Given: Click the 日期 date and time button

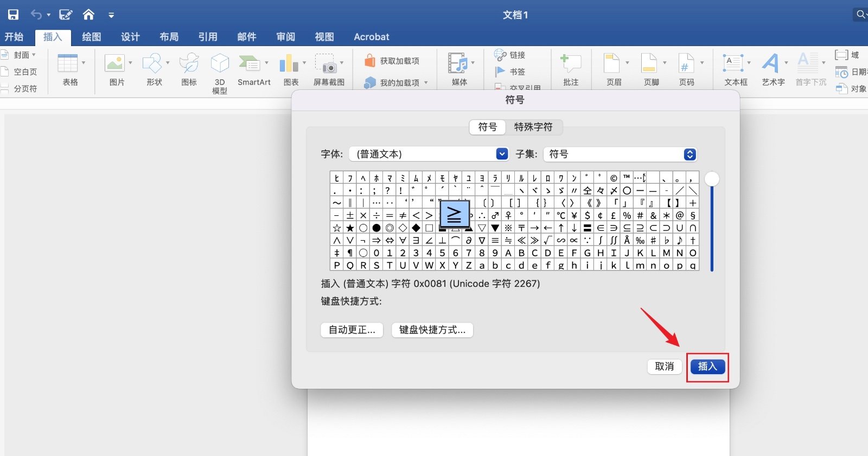Looking at the screenshot, I should tap(851, 72).
